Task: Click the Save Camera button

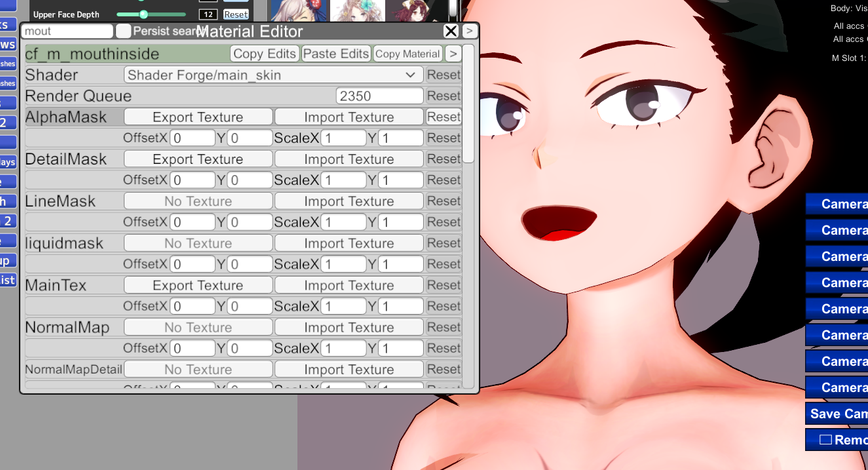Action: pyautogui.click(x=837, y=414)
